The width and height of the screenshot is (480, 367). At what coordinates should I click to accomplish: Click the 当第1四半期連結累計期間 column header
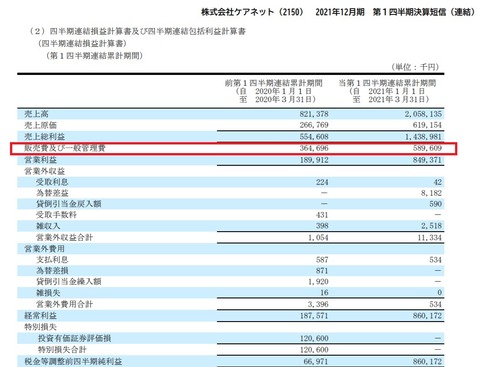tap(387, 83)
